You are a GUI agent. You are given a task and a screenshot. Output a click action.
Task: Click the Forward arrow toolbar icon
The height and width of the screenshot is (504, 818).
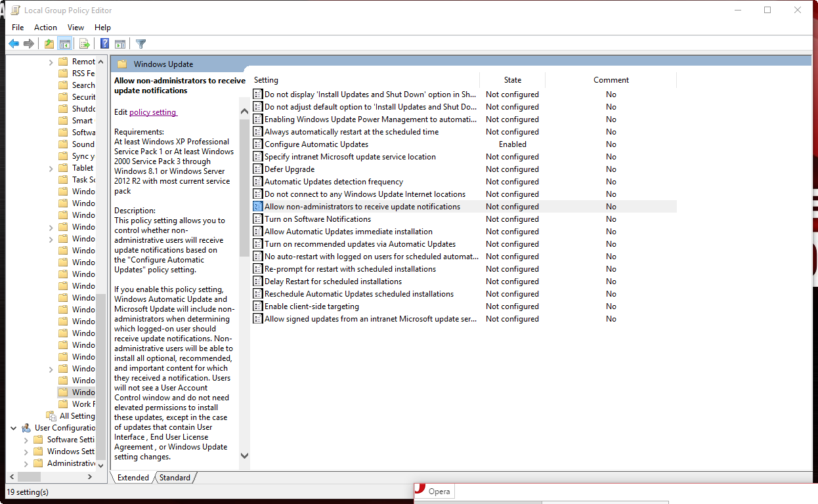tap(29, 44)
